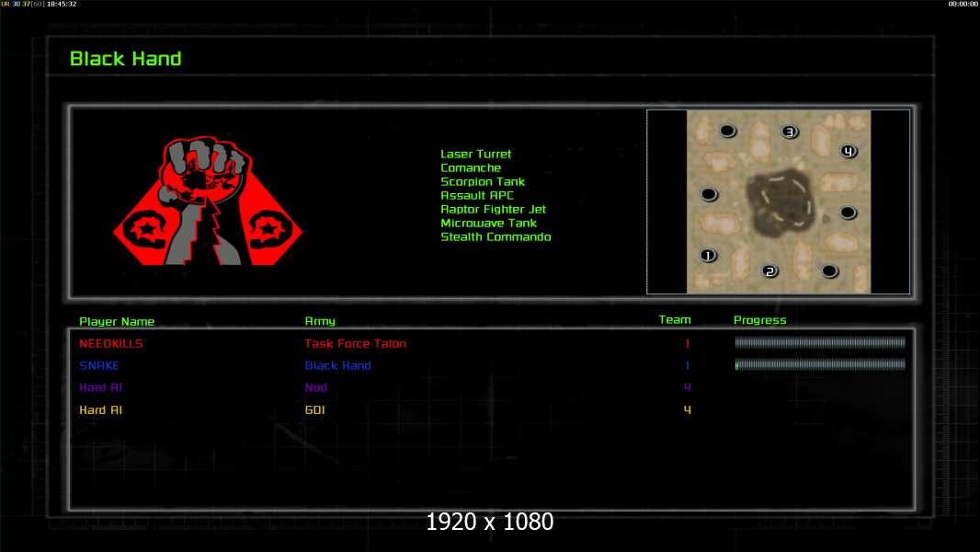Screen dimensions: 980x552
Task: Click the GDI AI's team number 4
Action: point(688,409)
